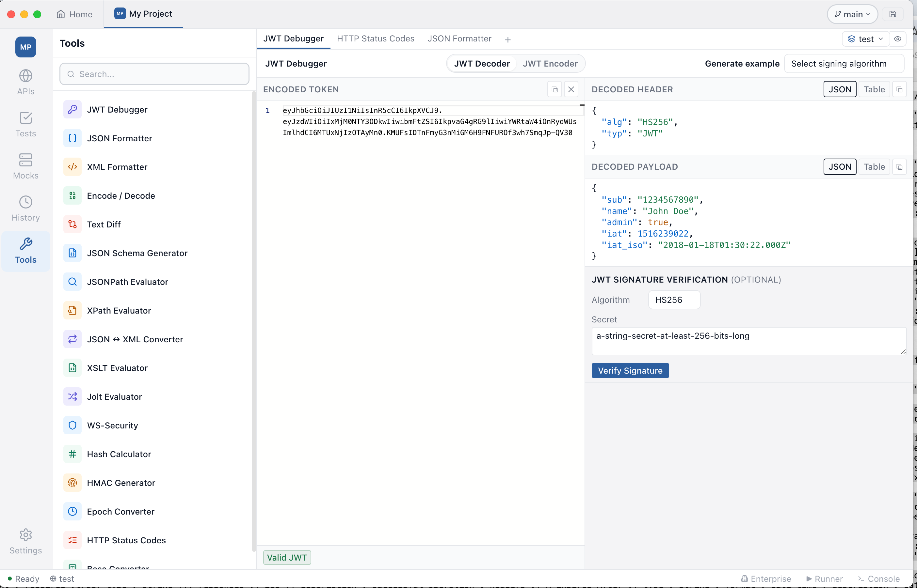Switch to JWT Encoder mode
The image size is (917, 588).
click(550, 64)
